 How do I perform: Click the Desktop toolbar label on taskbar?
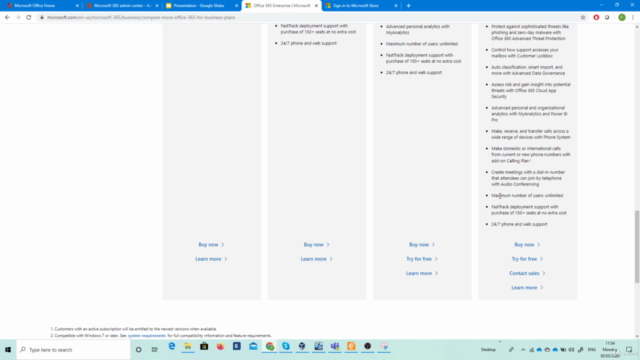tap(488, 350)
